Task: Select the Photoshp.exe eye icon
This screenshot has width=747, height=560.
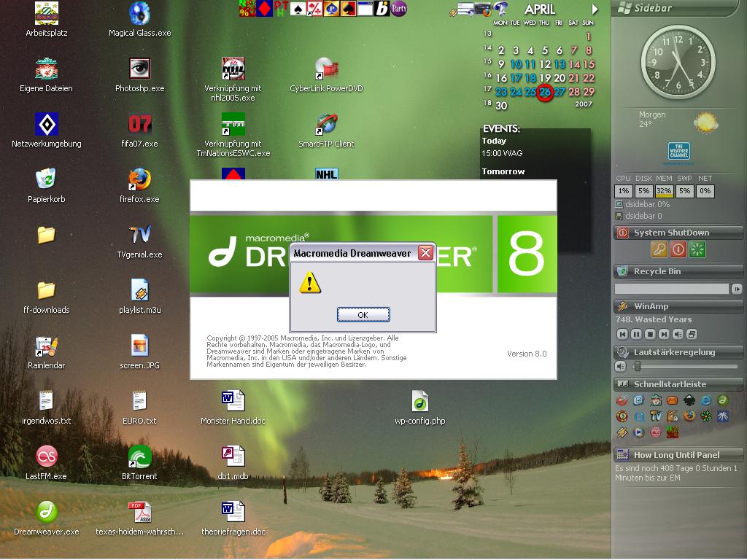Action: [139, 69]
